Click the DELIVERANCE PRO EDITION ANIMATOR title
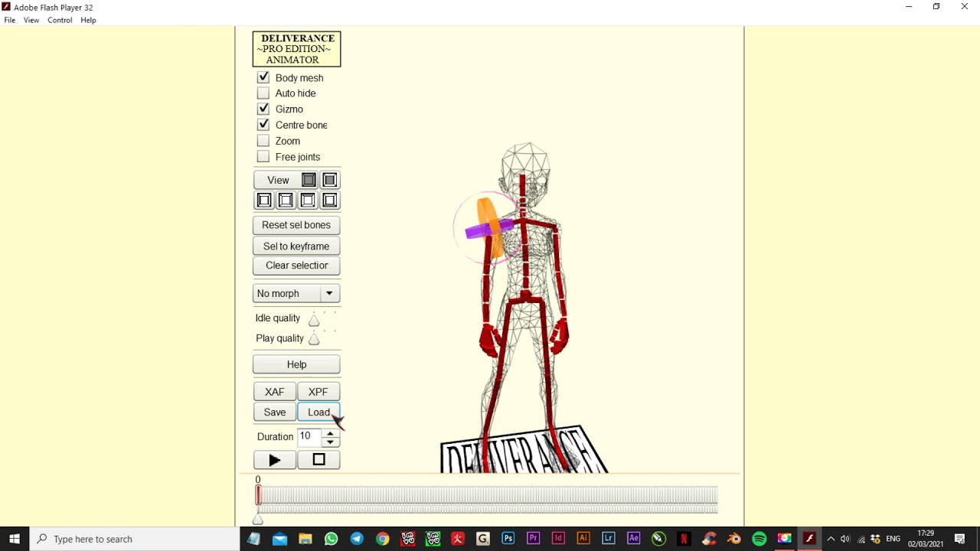The width and height of the screenshot is (980, 551). 297,49
